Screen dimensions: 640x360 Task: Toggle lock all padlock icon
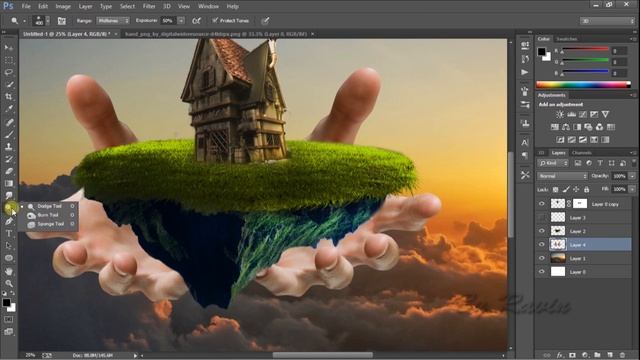(x=587, y=189)
